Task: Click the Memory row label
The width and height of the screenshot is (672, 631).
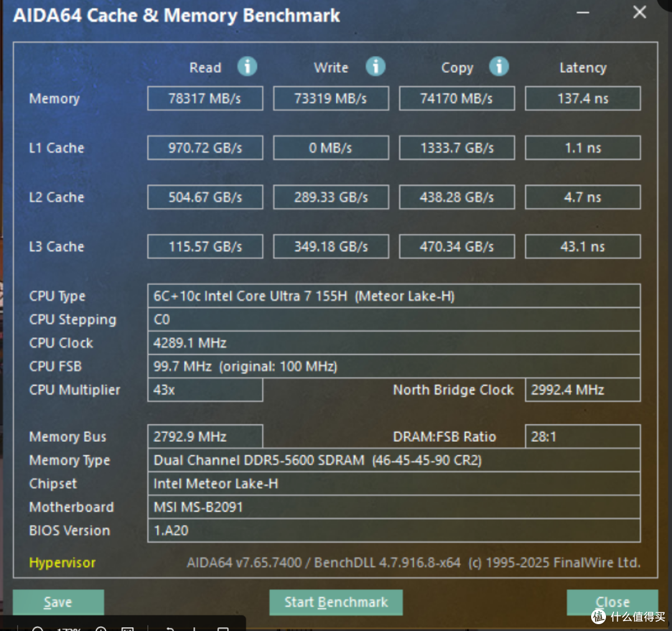Action: coord(54,99)
